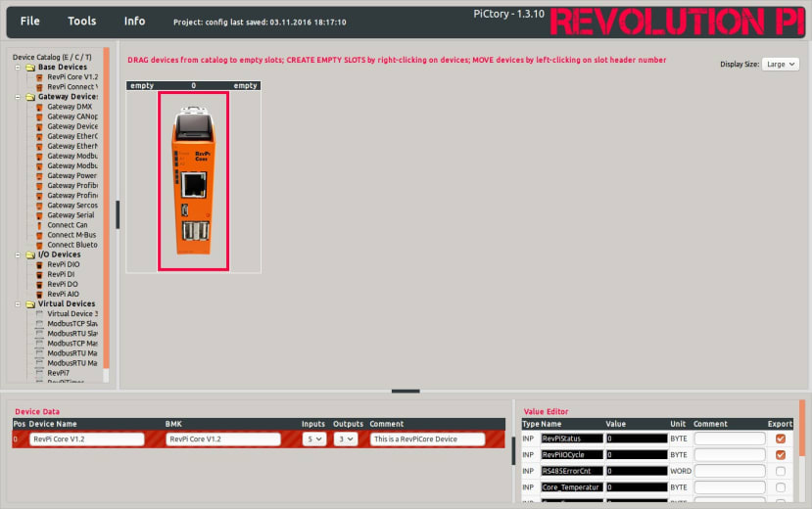Viewport: 812px width, 509px height.
Task: Click the Value column header
Action: point(616,424)
